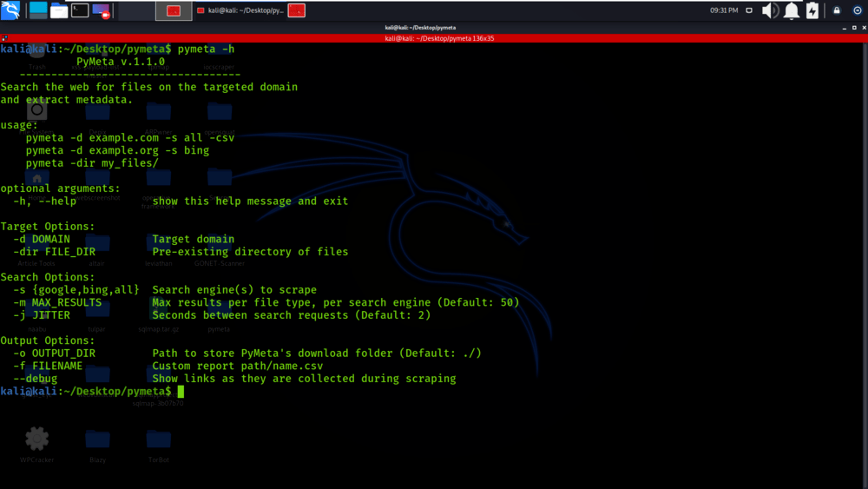Viewport: 868px width, 489px height.
Task: Click the '-s {google,bing,all}' option
Action: click(x=76, y=289)
